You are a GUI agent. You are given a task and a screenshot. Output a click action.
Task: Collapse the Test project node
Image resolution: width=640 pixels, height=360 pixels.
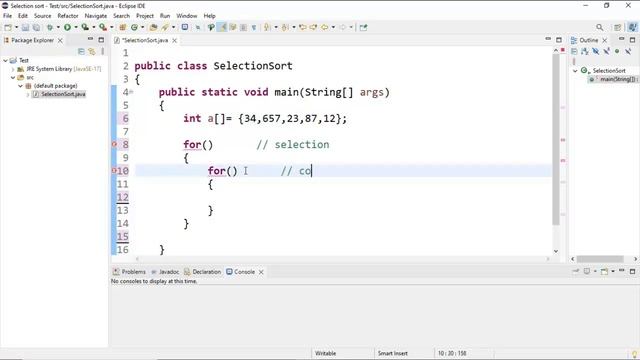(x=5, y=60)
